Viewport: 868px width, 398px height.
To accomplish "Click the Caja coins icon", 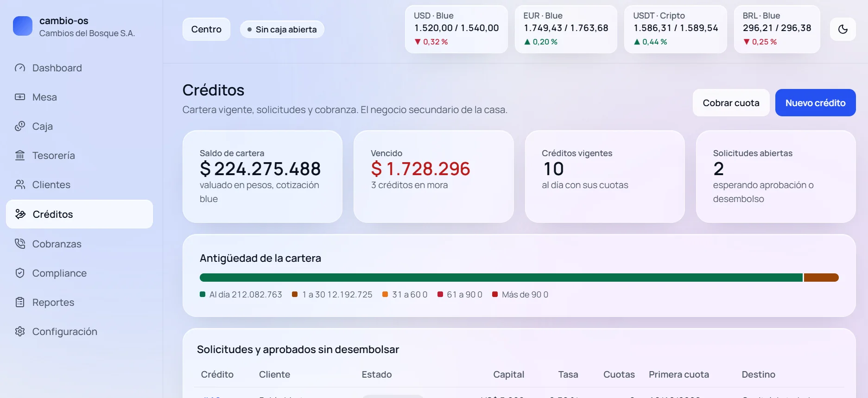I will click(20, 126).
